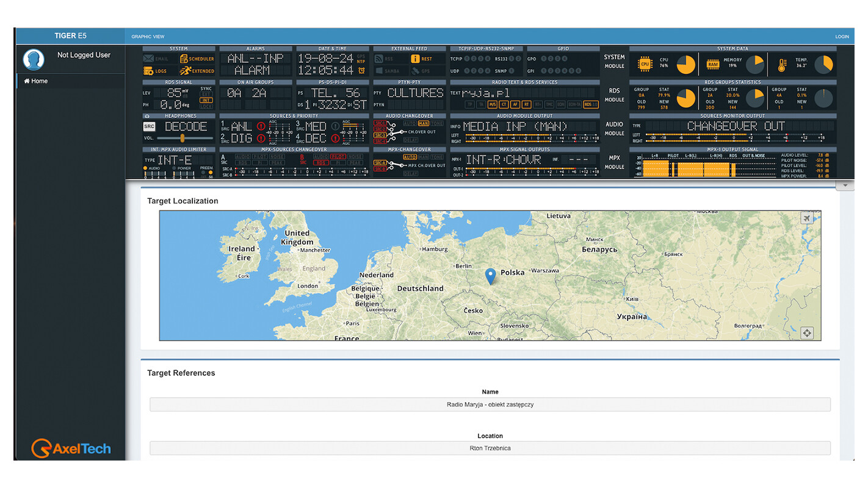Viewport: 868px width, 488px height.
Task: Click the Name field showing Radio Maryja
Action: pos(490,404)
